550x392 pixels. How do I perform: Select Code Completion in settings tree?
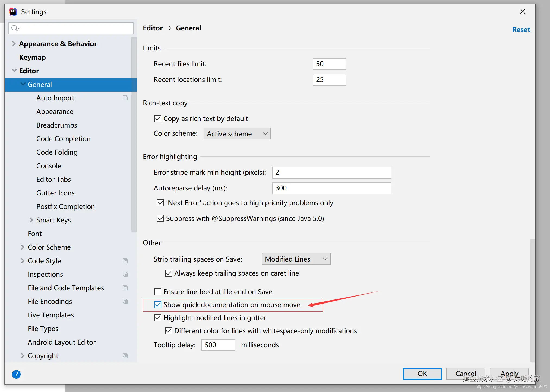tap(63, 139)
